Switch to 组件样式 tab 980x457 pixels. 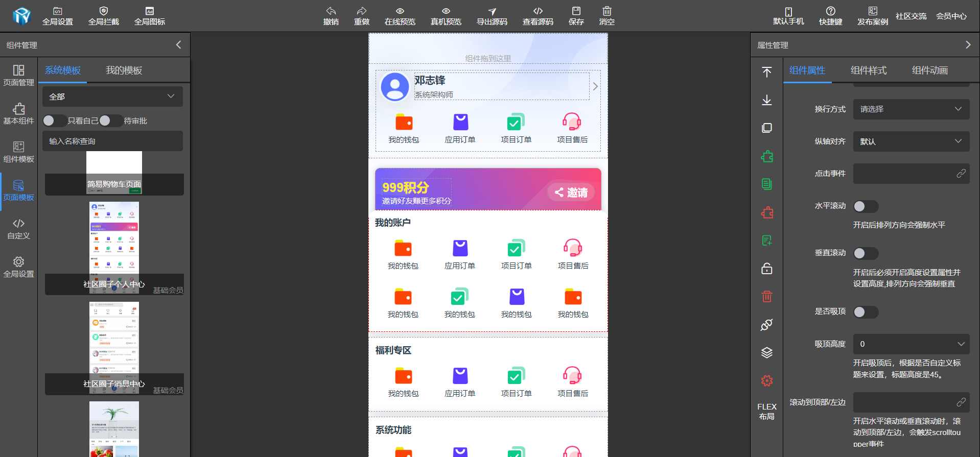(869, 70)
